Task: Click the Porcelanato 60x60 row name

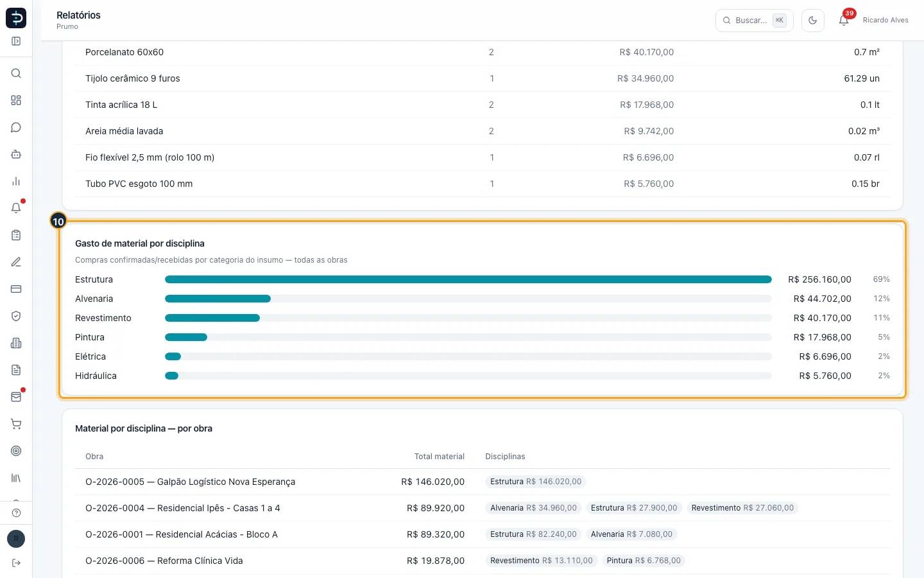Action: pos(124,52)
